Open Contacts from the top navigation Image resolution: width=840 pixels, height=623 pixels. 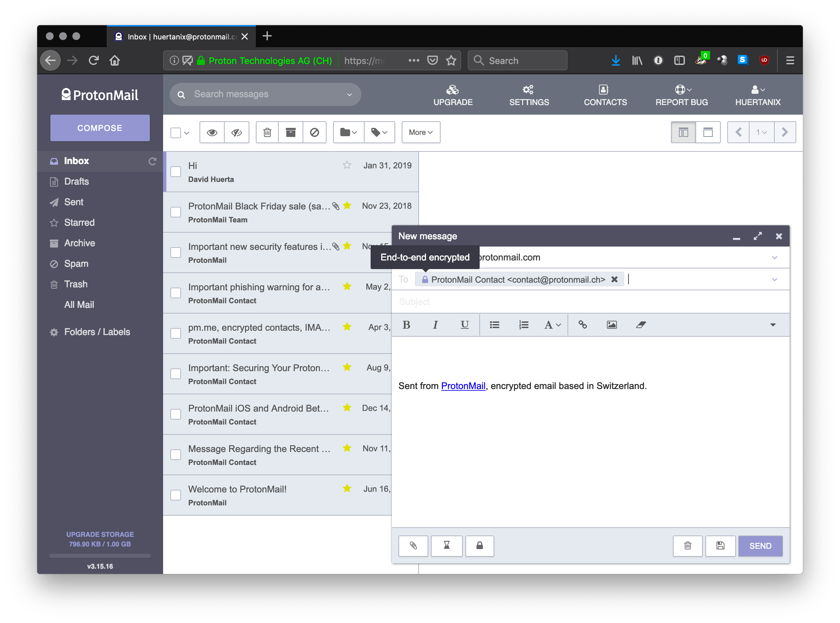coord(605,95)
